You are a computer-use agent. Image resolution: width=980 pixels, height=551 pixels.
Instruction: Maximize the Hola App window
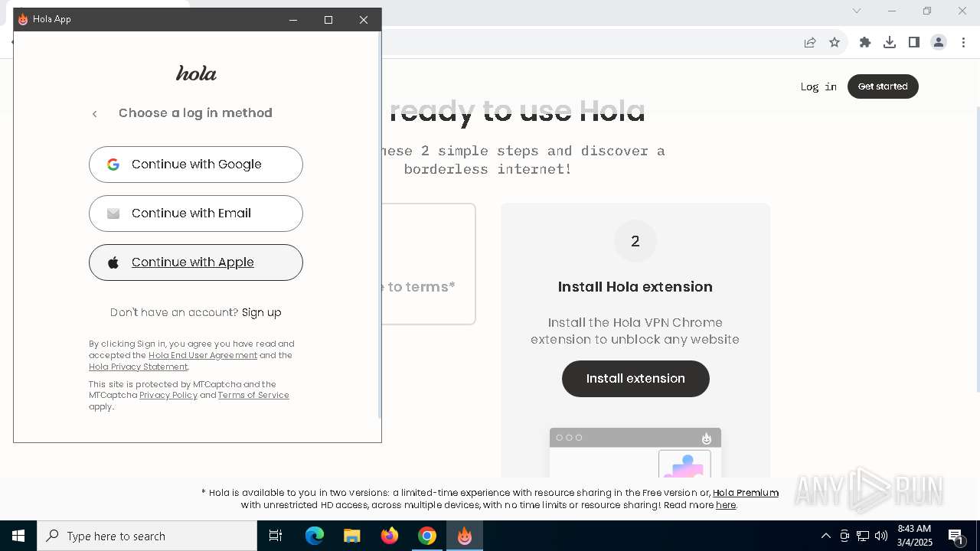pos(328,20)
